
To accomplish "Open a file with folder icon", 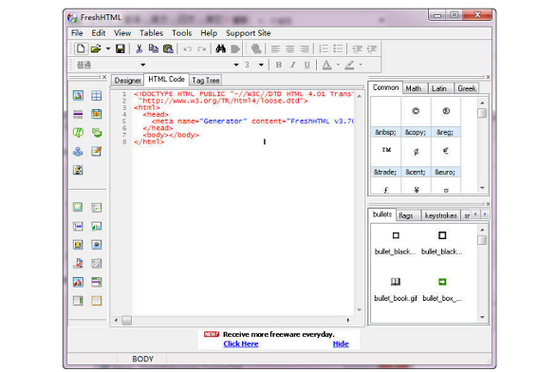I will point(95,49).
